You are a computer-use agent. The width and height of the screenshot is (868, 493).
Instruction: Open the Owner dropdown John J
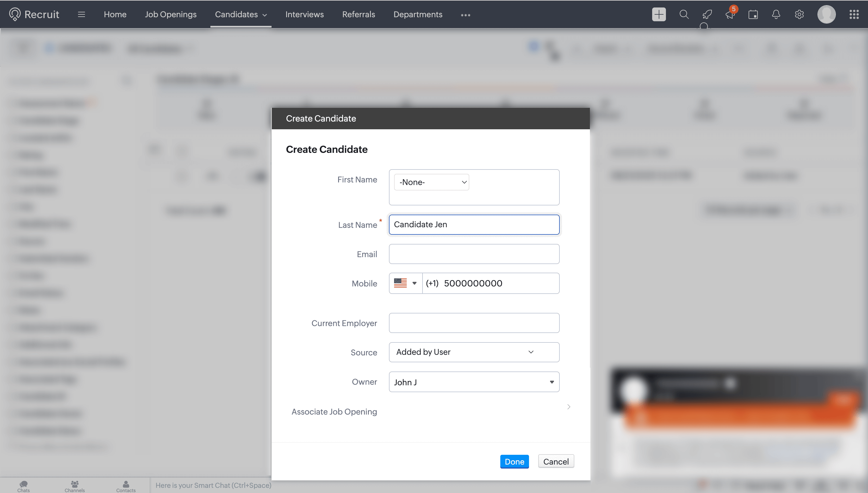(x=474, y=382)
